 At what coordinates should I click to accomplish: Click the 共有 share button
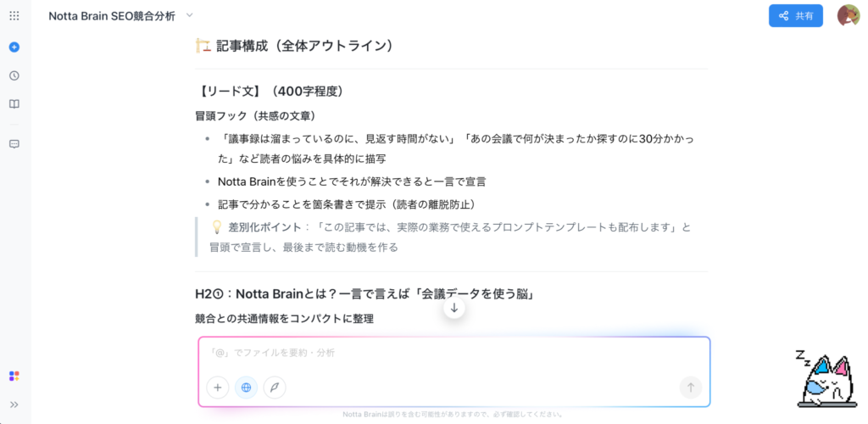[795, 16]
